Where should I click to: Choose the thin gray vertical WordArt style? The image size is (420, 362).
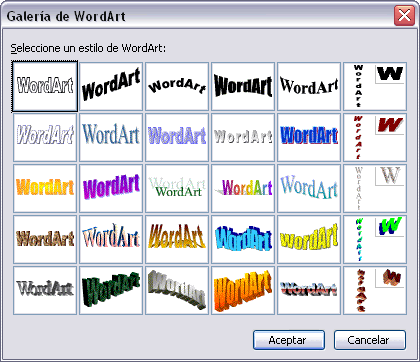pyautogui.click(x=375, y=188)
